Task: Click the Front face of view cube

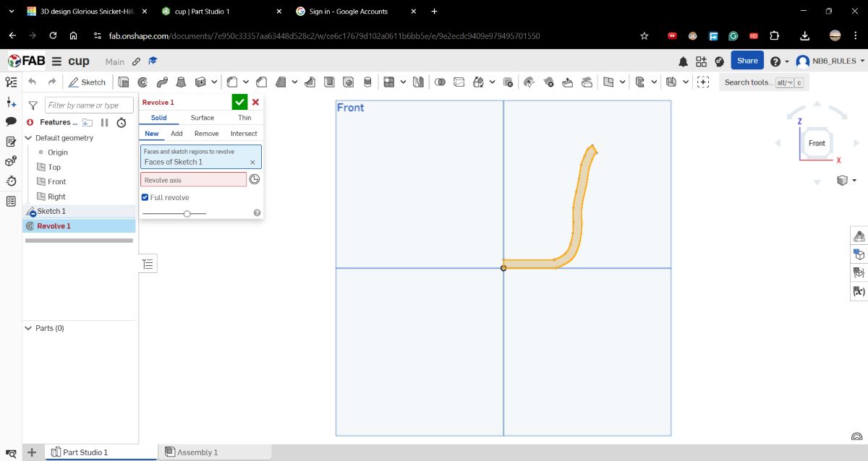Action: coord(817,143)
